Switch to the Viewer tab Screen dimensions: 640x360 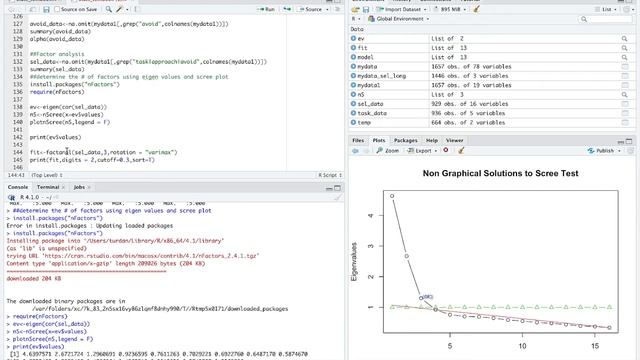pyautogui.click(x=454, y=140)
